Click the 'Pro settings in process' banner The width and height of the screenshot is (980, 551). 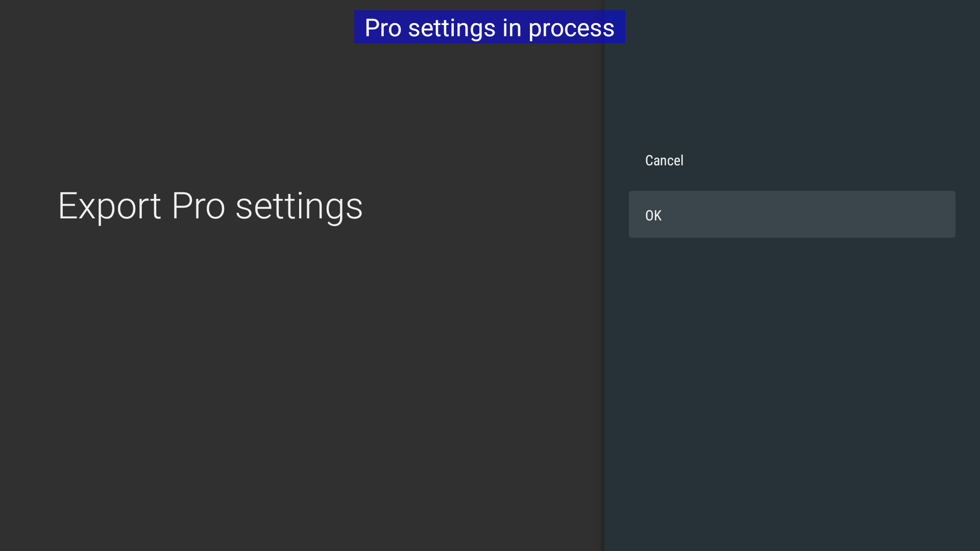point(489,27)
